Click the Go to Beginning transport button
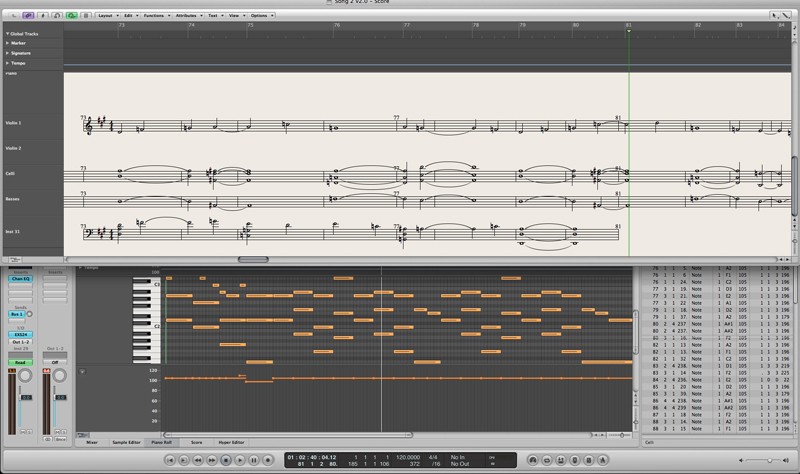 point(170,460)
